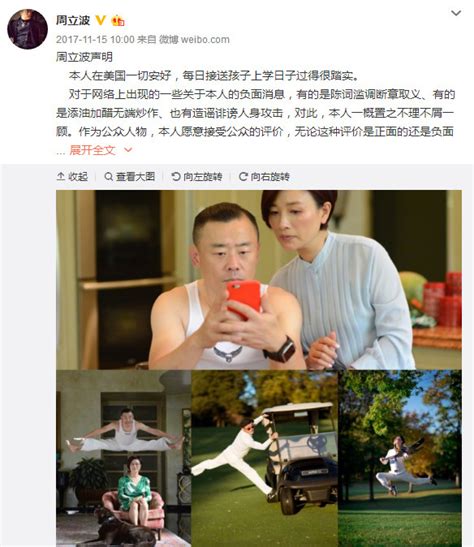The height and width of the screenshot is (547, 474).
Task: Open the 2017-11-15 10:00 timestamp link
Action: (x=95, y=39)
